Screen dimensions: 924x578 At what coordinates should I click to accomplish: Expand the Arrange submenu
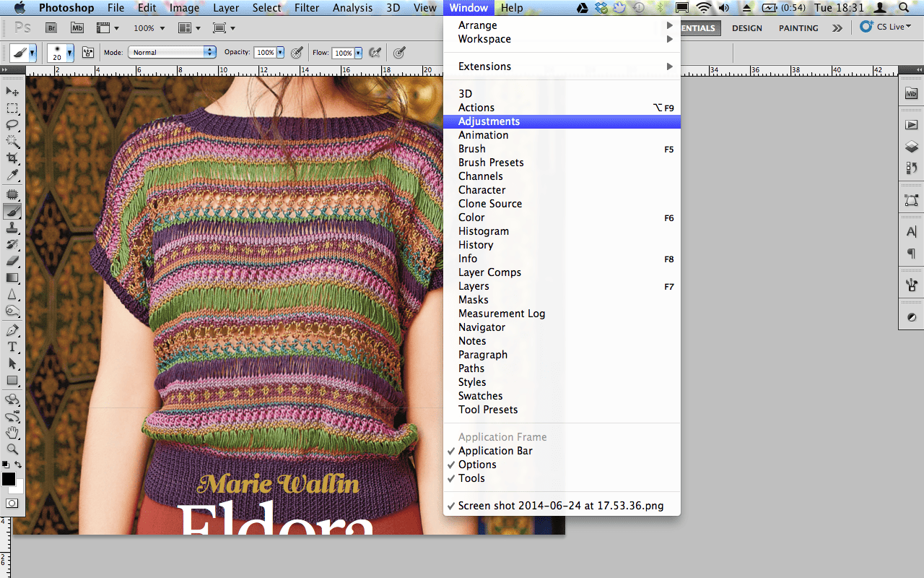pyautogui.click(x=562, y=25)
